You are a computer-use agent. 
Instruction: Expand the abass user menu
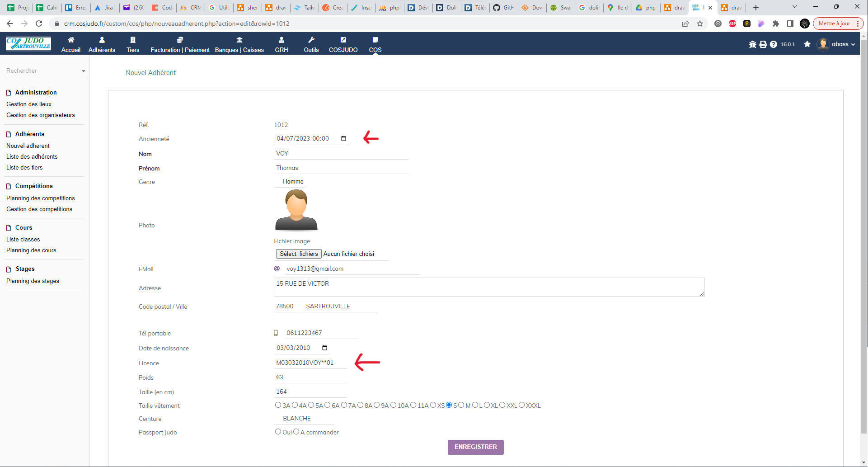click(x=837, y=44)
